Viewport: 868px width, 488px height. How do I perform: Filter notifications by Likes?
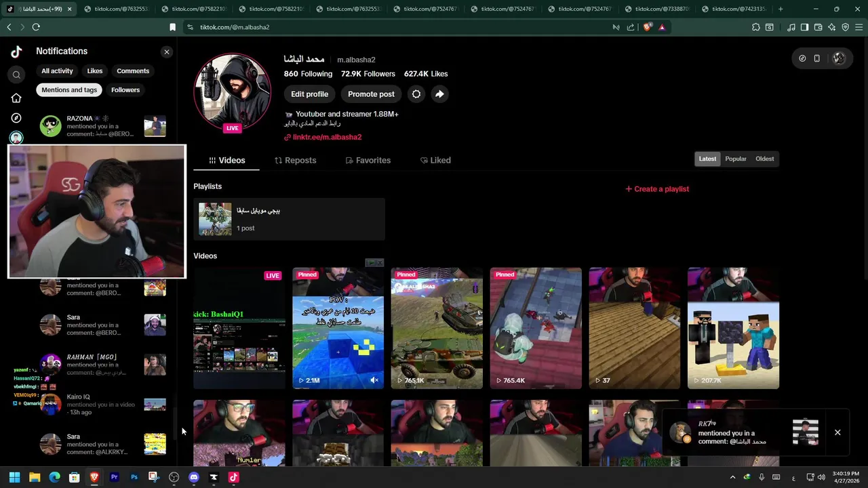[x=95, y=71]
